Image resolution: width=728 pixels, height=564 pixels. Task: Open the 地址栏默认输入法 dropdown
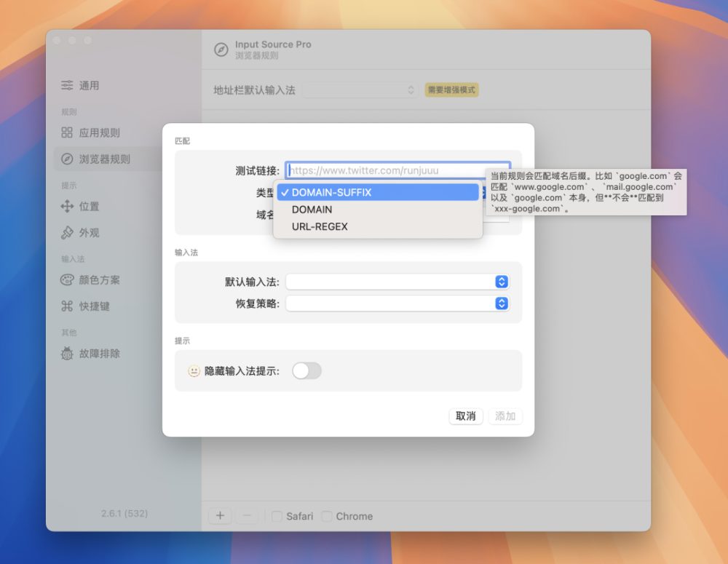(360, 90)
